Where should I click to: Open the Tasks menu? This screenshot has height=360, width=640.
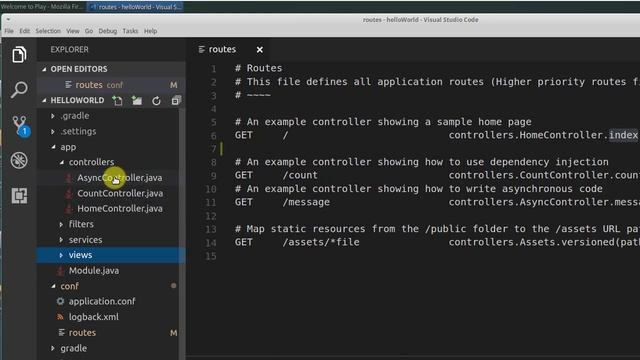[x=130, y=31]
